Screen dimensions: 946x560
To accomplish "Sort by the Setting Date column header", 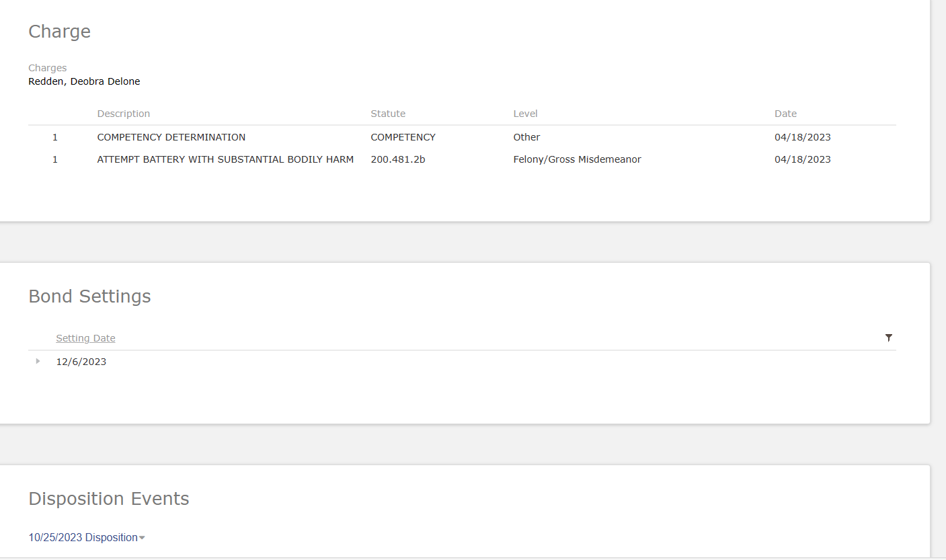I will click(x=85, y=338).
